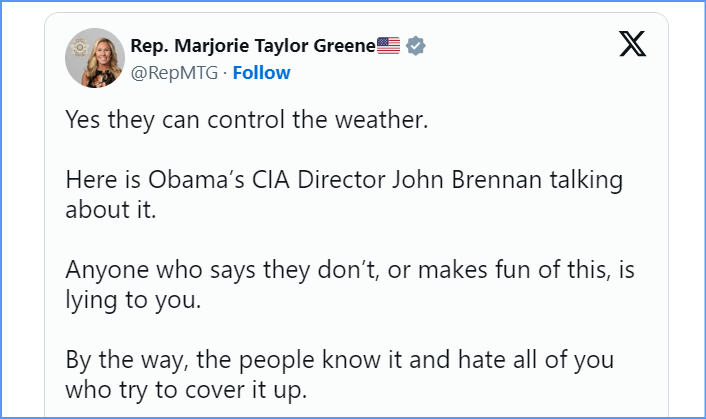This screenshot has height=419, width=706.
Task: Open Marjorie Taylor Greene's profile photo
Action: tap(95, 58)
